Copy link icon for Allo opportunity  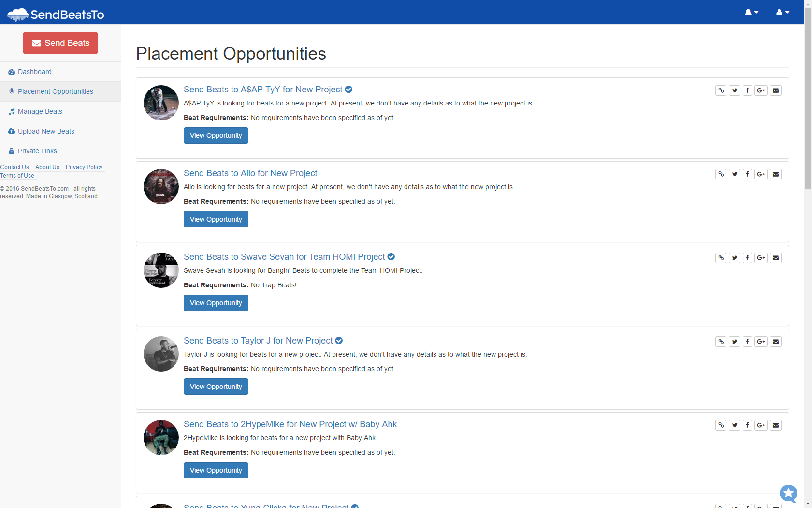[x=721, y=174]
